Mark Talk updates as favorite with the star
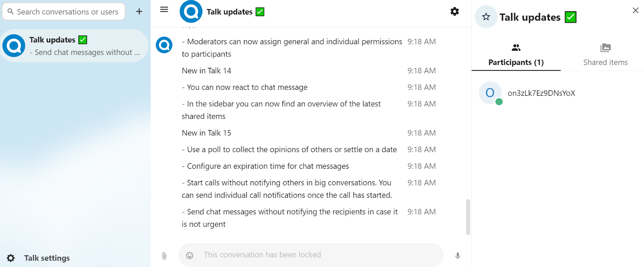The image size is (644, 267). point(486,17)
